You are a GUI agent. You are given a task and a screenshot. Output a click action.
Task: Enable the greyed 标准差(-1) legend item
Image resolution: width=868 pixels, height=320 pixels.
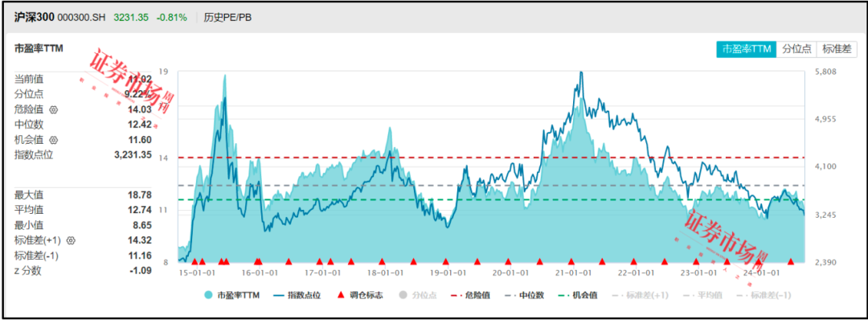765,295
